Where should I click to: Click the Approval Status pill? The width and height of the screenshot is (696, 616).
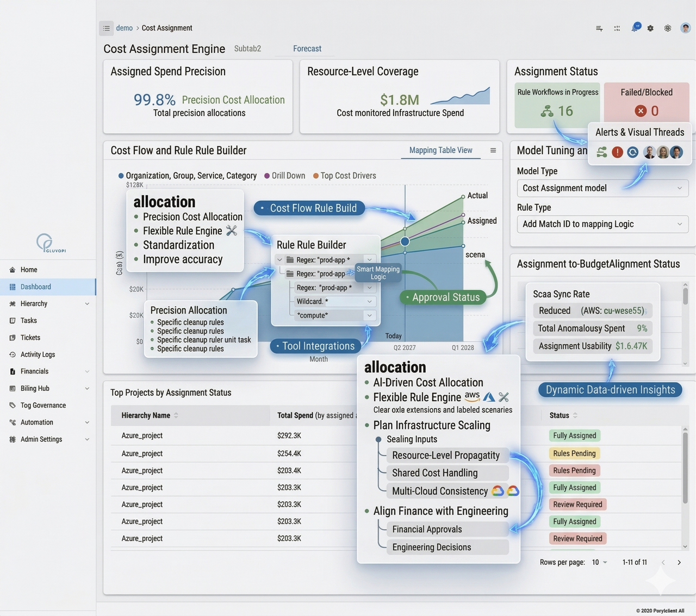pyautogui.click(x=443, y=297)
